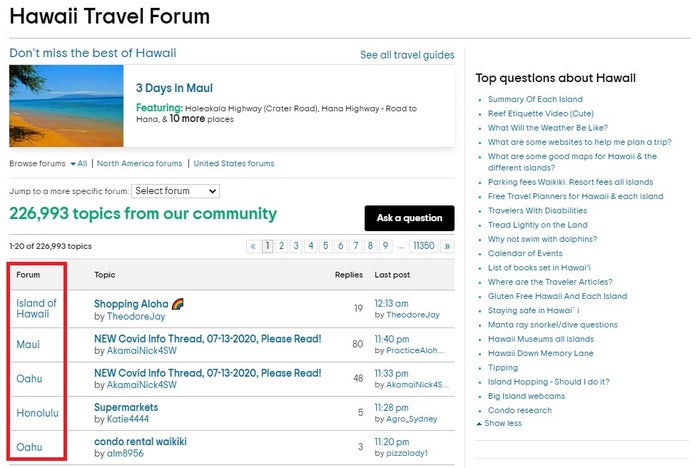Screen dimensions: 700x468
Task: Open See all travel guides link
Action: 407,55
